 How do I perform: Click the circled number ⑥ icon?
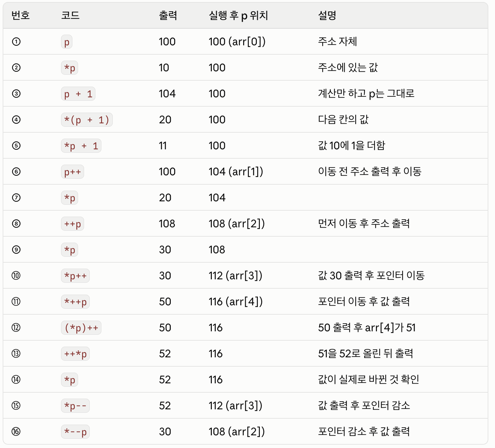tap(16, 172)
